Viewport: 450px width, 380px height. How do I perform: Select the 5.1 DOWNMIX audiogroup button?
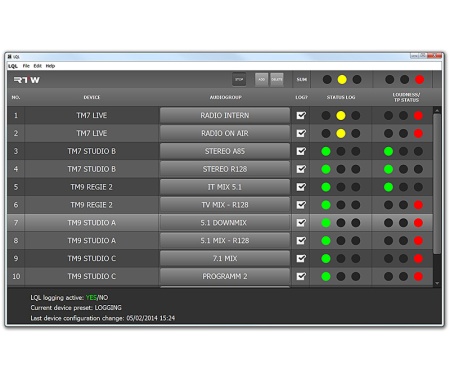(225, 223)
